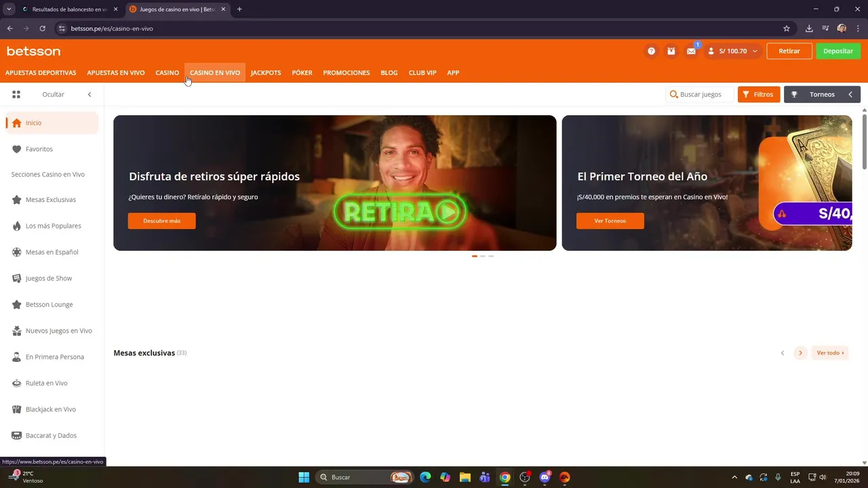Viewport: 868px width, 488px height.
Task: Click Ver Torneos on the banner
Action: click(610, 221)
